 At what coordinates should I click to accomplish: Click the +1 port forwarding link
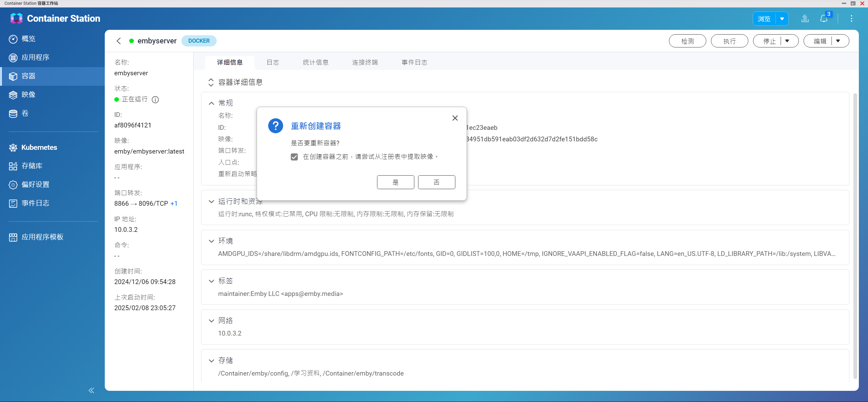[x=174, y=204]
